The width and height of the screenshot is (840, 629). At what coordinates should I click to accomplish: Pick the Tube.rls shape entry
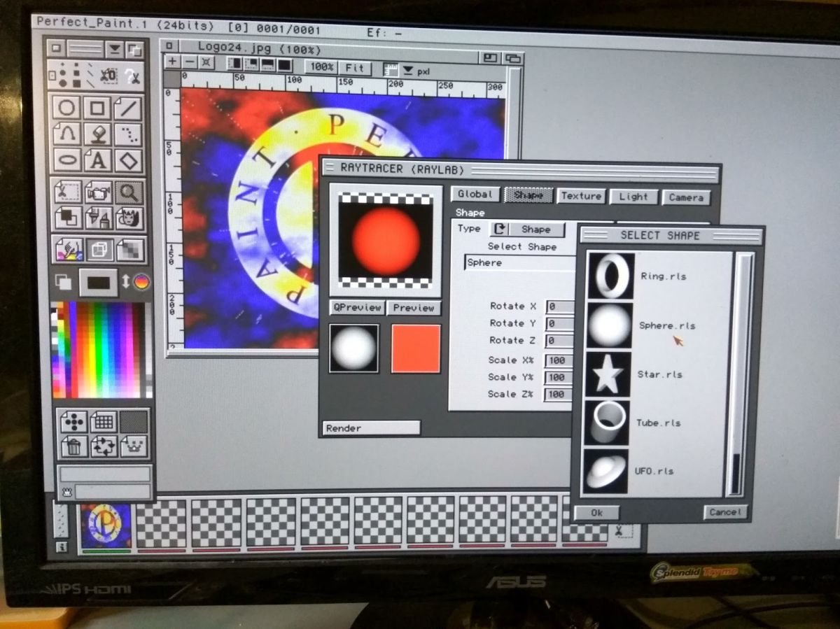(x=658, y=423)
